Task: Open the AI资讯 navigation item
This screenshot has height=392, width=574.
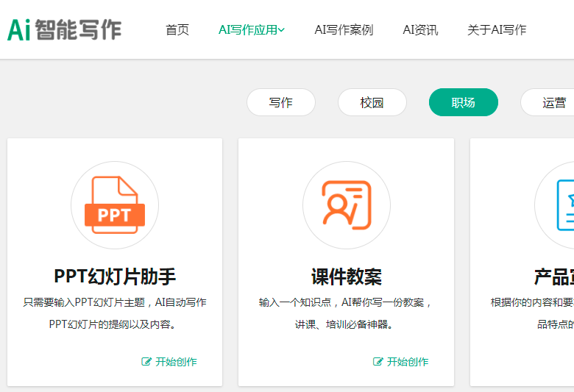Action: tap(420, 30)
